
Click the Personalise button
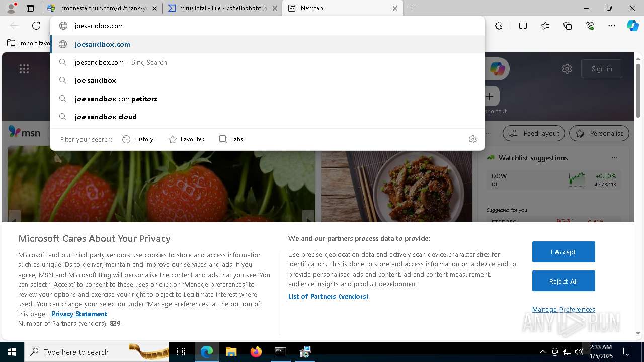[x=599, y=133]
